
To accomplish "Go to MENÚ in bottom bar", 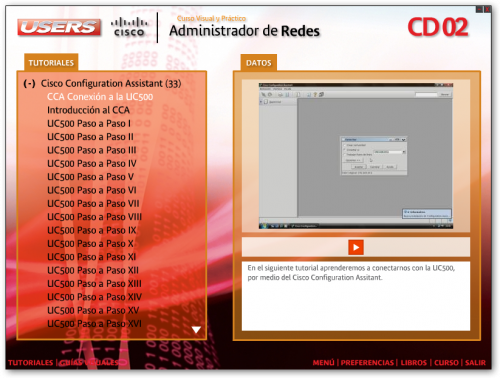I will click(x=323, y=363).
